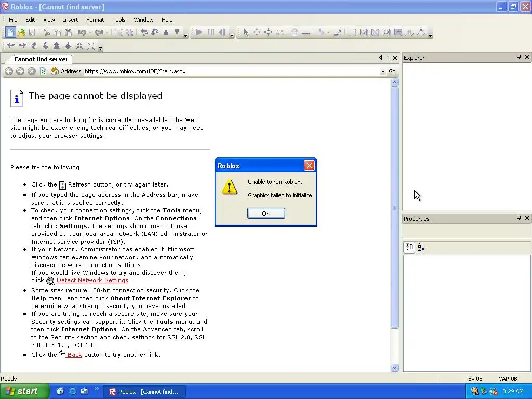
Task: Click the Group selection icon
Action: [118, 33]
